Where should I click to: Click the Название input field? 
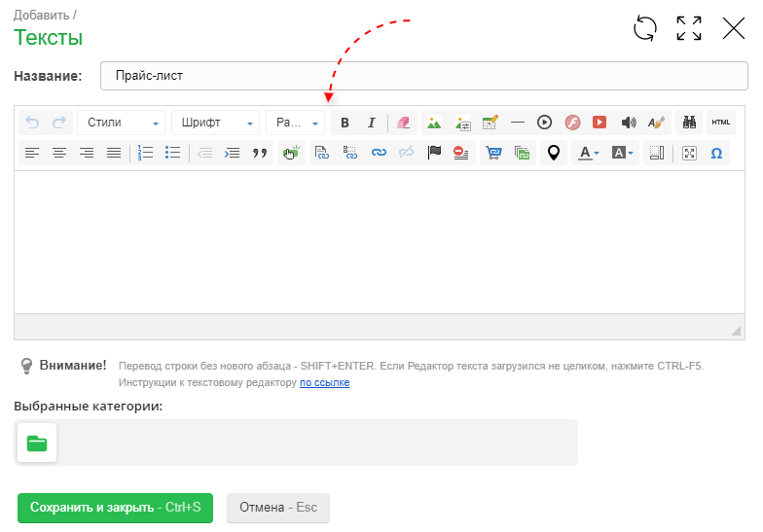pyautogui.click(x=423, y=76)
